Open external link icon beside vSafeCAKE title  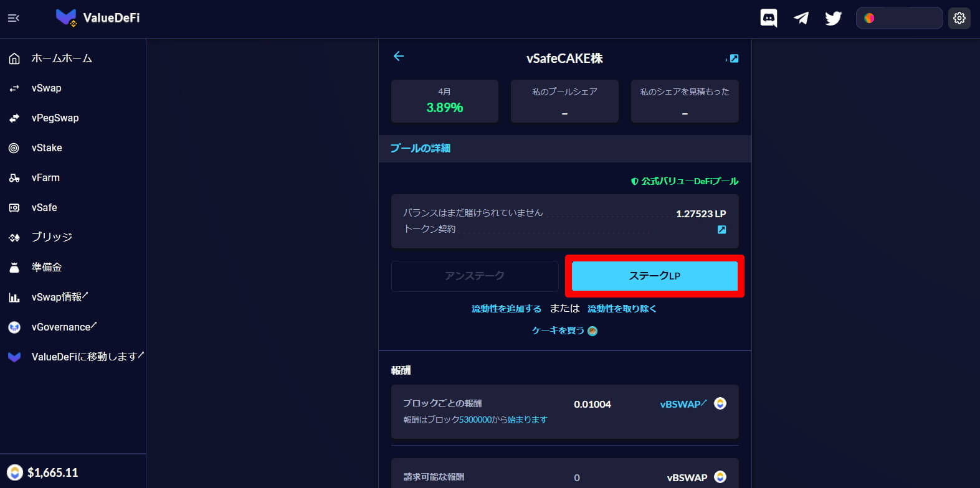coord(734,59)
